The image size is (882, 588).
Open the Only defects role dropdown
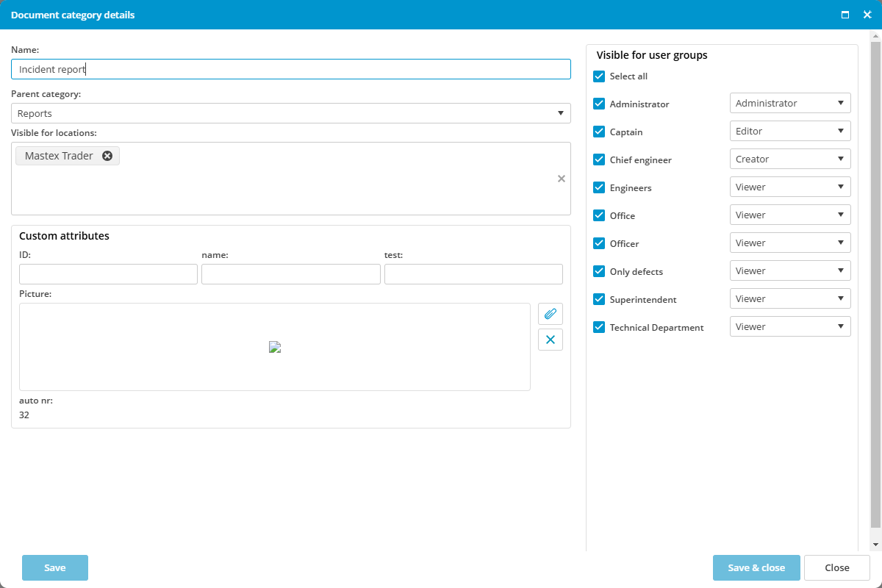[790, 270]
